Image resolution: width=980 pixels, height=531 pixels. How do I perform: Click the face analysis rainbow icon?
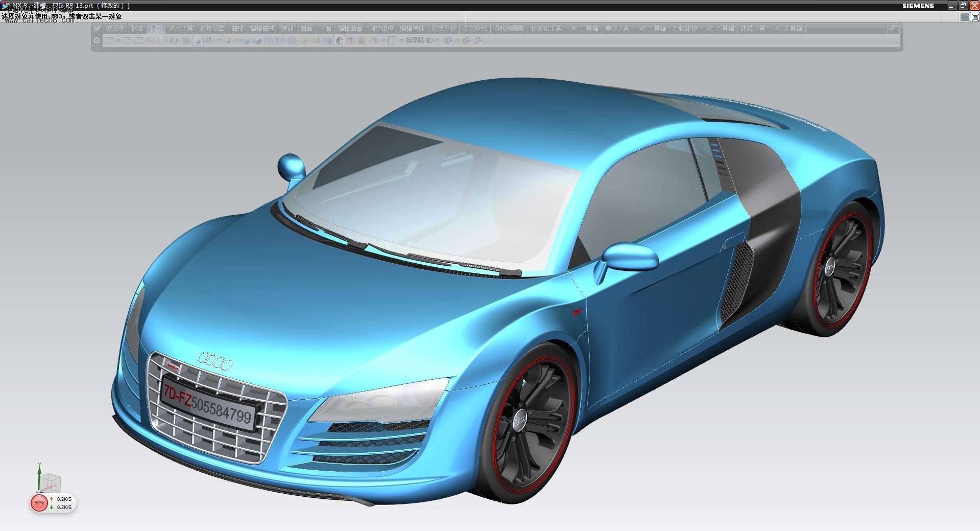[x=315, y=40]
